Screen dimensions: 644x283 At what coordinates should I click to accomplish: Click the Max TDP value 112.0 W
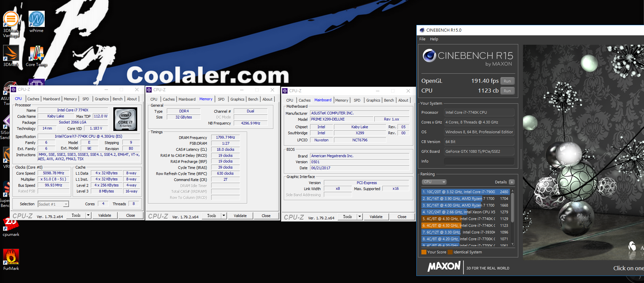[x=101, y=116]
